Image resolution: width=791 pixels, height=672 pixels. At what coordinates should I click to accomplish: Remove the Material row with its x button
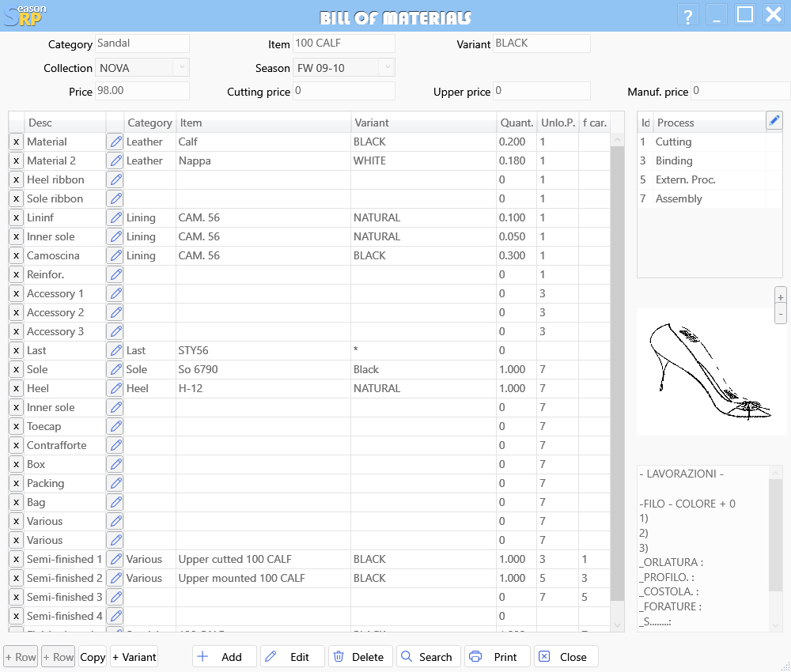(16, 142)
